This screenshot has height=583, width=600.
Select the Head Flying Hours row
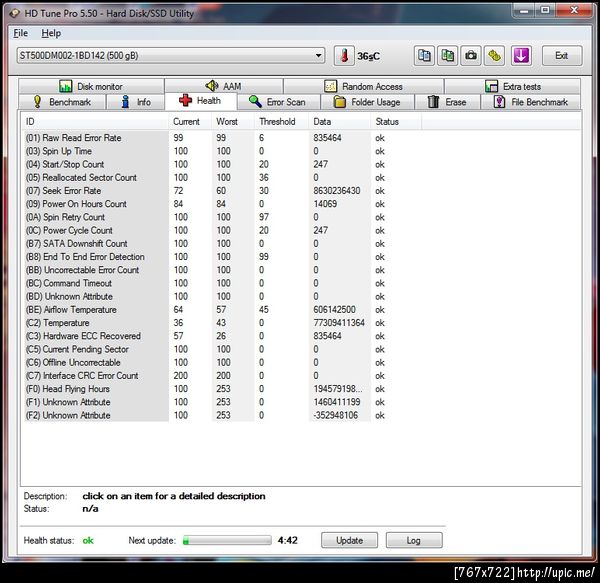tap(223, 389)
